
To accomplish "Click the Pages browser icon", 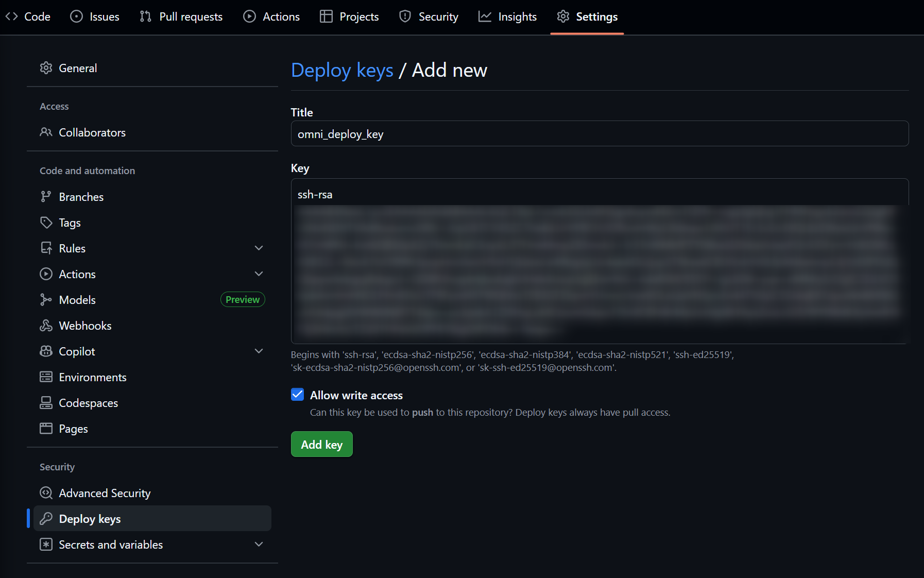I will pyautogui.click(x=46, y=429).
